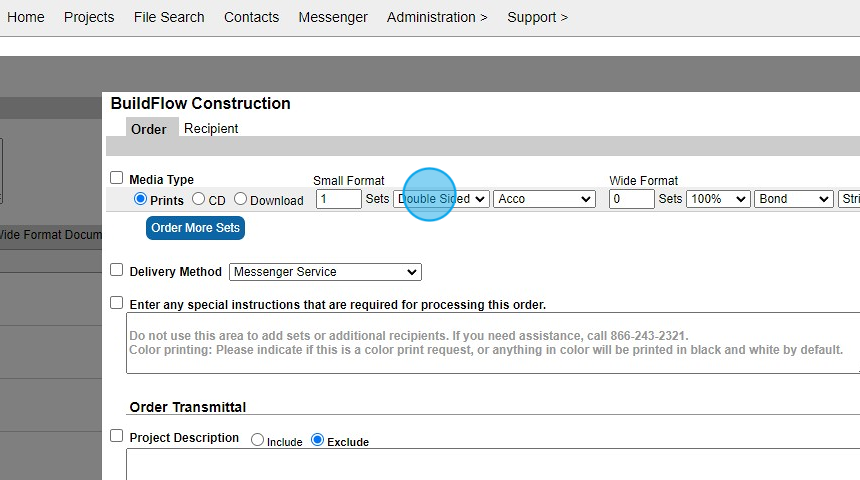Screen dimensions: 860x480
Task: Switch to the Recipient tab
Action: coord(211,128)
